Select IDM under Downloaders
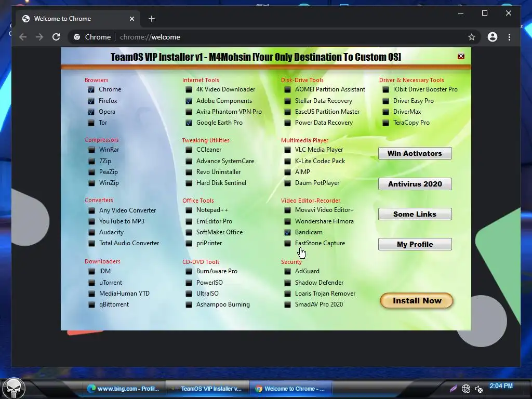The image size is (532, 399). tap(91, 271)
